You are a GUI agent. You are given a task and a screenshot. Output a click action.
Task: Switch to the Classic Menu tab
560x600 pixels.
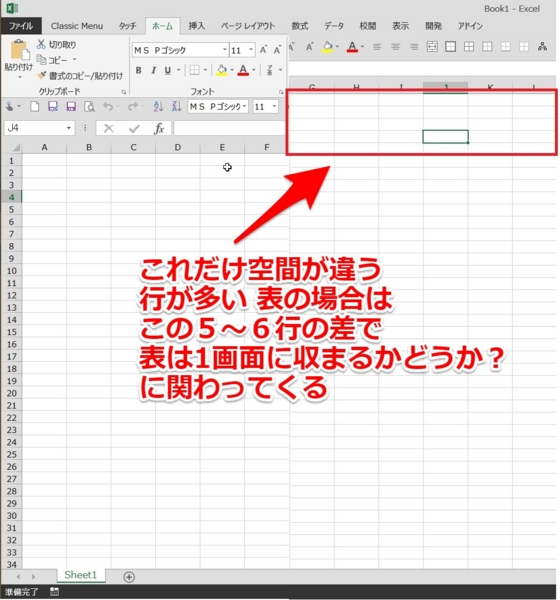coord(77,26)
